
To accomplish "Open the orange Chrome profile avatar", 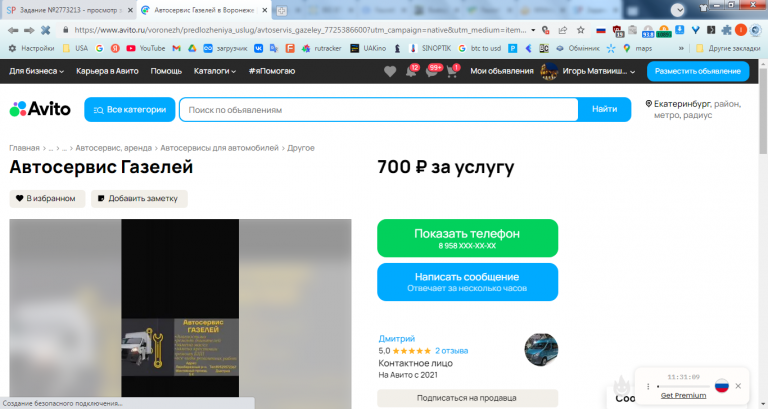I will pos(741,30).
